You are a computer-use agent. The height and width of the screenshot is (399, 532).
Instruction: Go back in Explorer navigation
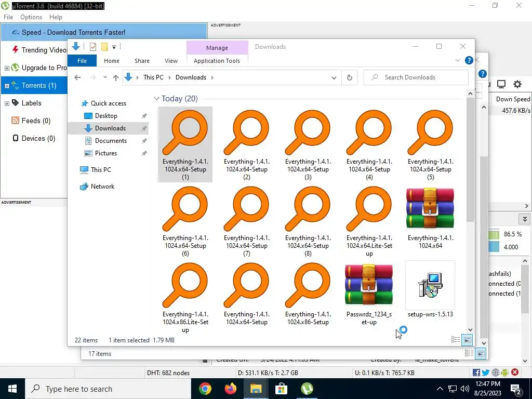tap(77, 77)
